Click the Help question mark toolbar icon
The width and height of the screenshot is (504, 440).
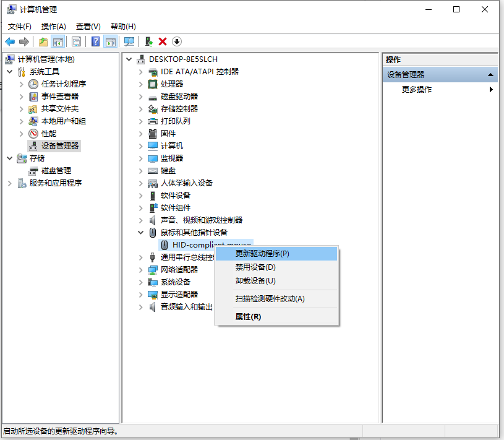(96, 41)
